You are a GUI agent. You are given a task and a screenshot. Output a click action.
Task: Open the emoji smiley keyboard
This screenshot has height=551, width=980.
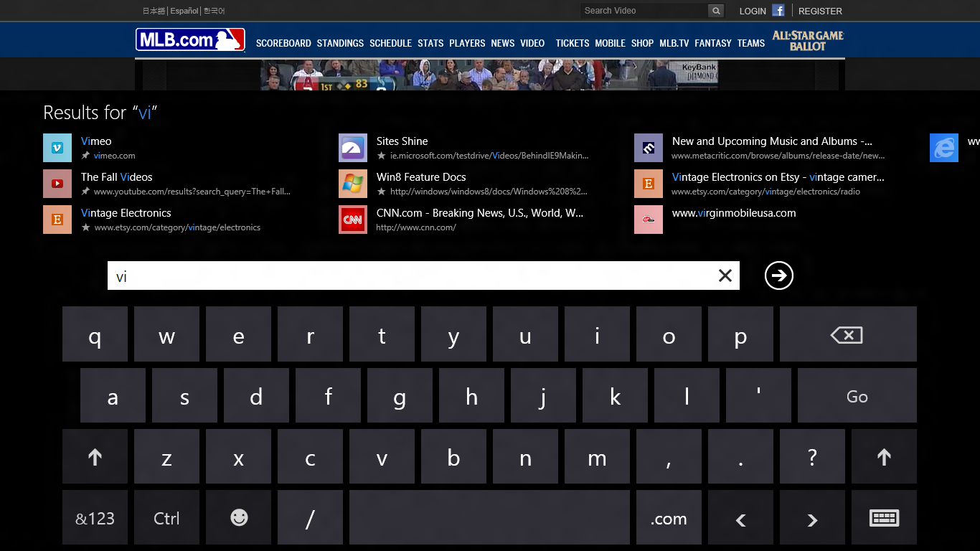[238, 518]
